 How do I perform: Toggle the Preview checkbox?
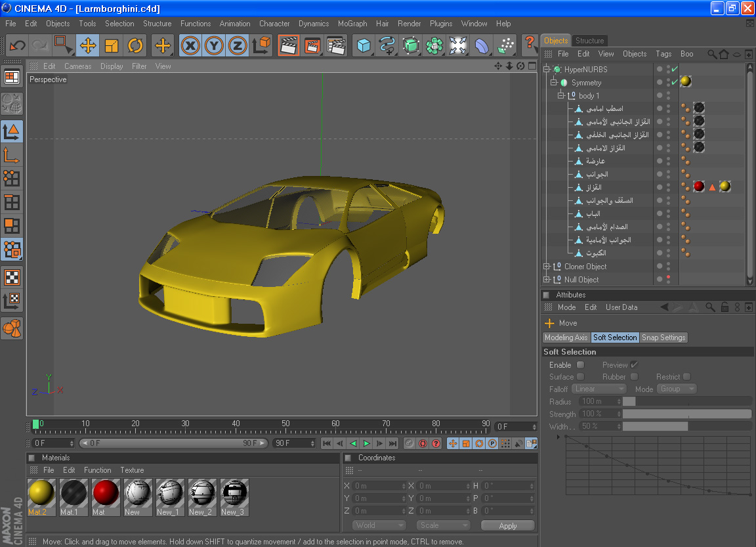coord(635,365)
